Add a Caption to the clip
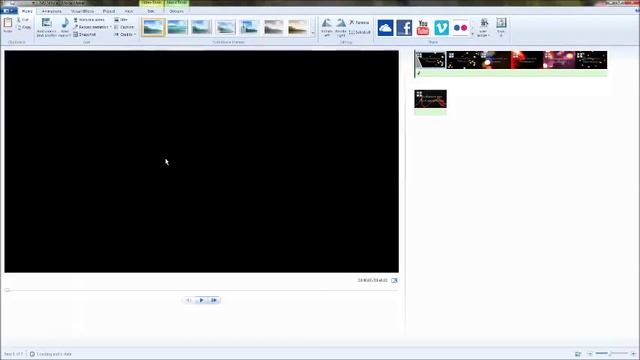This screenshot has height=360, width=640. 124,27
